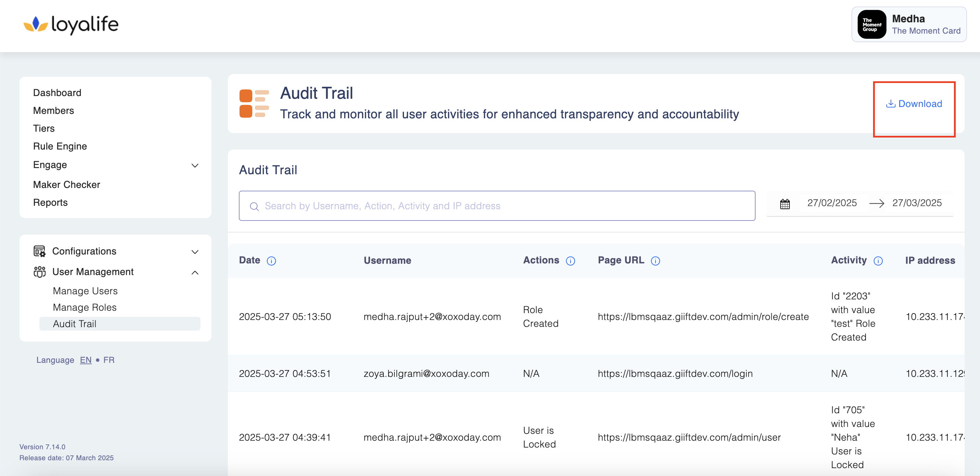Screen dimensions: 980x476
Task: Click the Page URL info icon
Action: [x=655, y=261]
